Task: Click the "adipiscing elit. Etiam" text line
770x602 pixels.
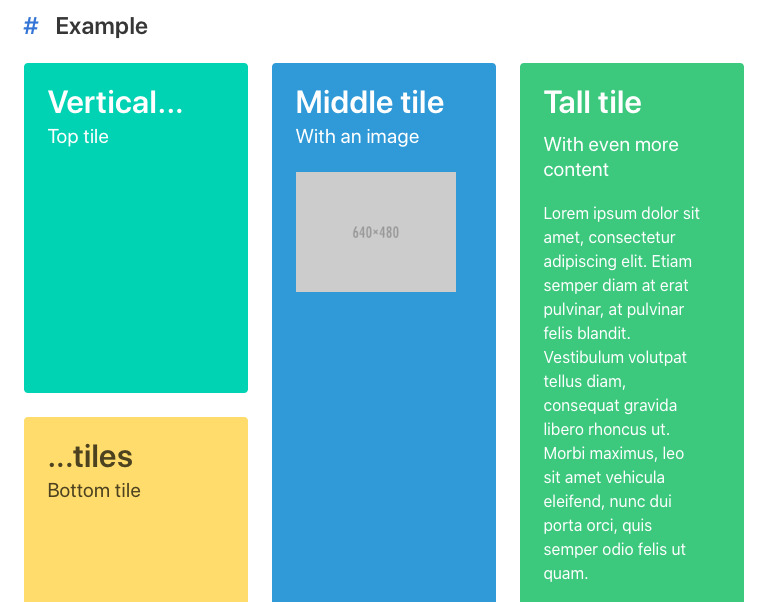Action: click(617, 261)
